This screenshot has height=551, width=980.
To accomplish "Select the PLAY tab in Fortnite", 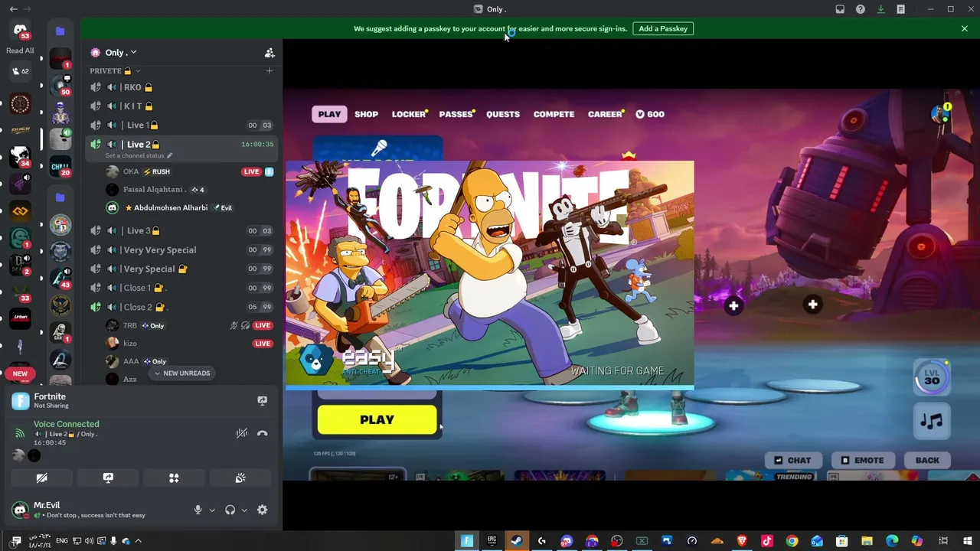I will [329, 114].
